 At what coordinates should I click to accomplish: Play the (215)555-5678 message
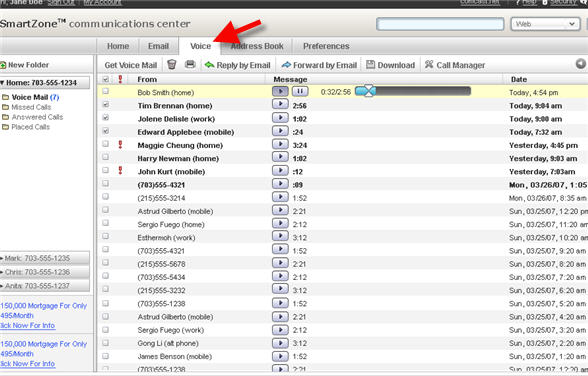[x=280, y=263]
